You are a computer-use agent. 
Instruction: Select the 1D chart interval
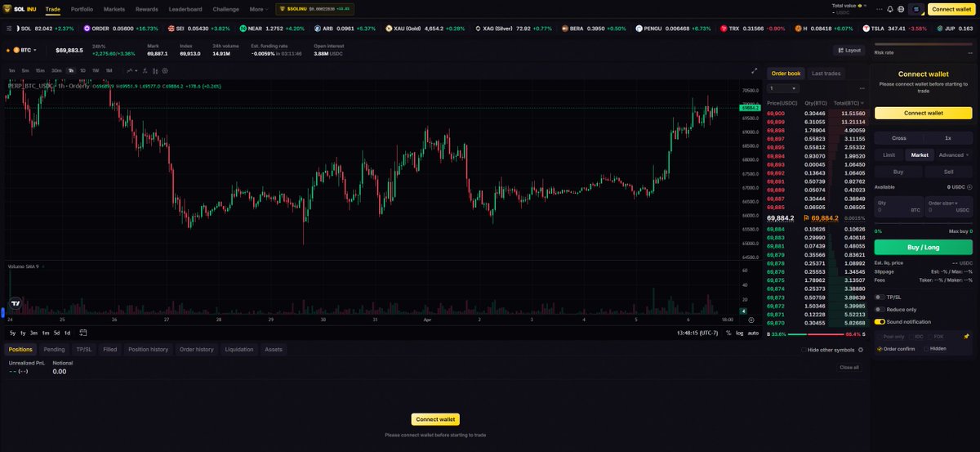coord(82,70)
